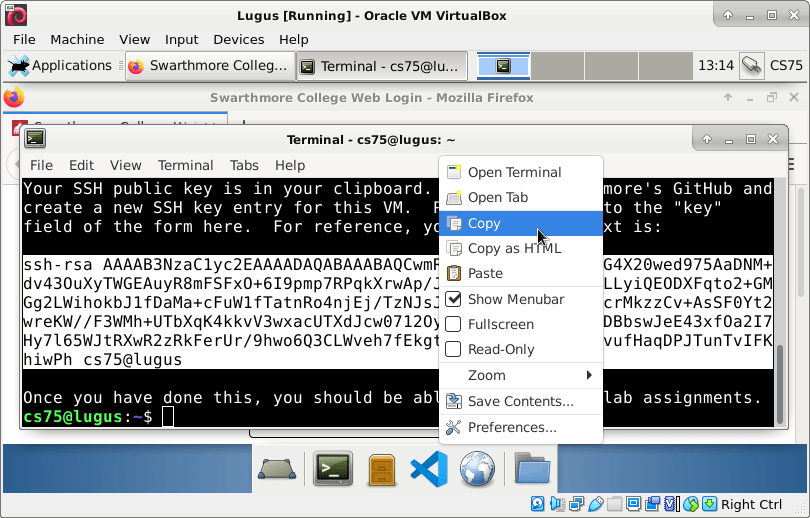Select Save Contents... in the context menu
This screenshot has height=518, width=810.
(521, 401)
